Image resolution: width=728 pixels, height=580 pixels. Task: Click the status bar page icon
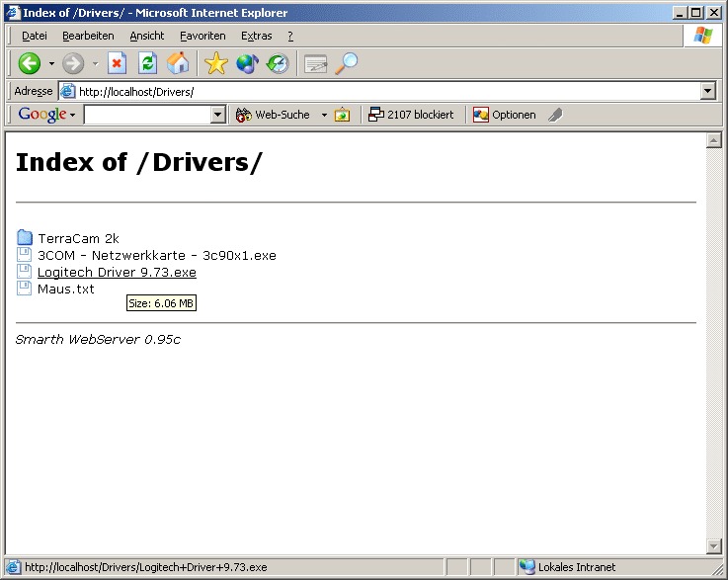click(x=14, y=567)
